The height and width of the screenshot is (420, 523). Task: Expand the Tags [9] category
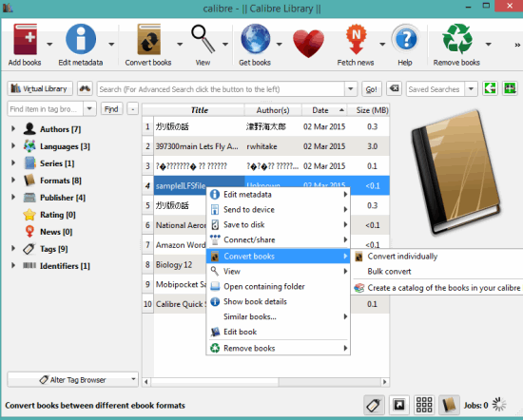click(x=13, y=248)
